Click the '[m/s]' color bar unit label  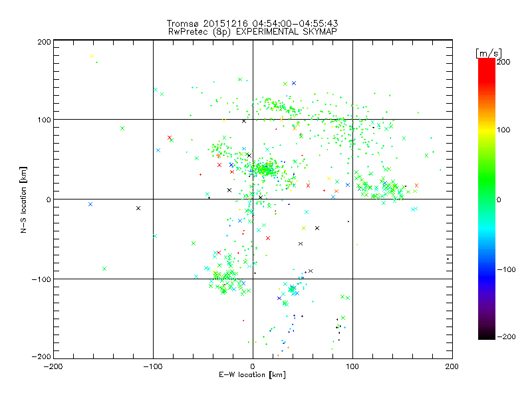coord(489,53)
